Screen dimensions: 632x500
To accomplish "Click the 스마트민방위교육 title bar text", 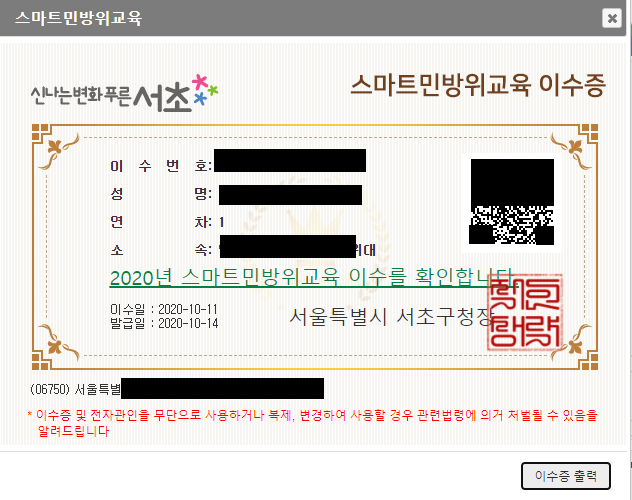I will pyautogui.click(x=79, y=18).
